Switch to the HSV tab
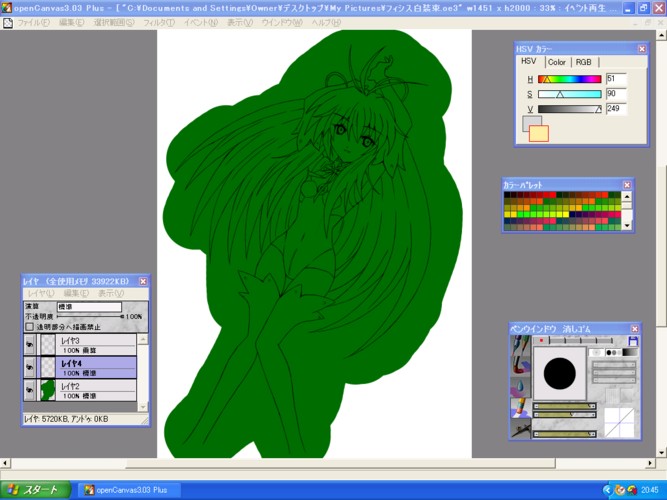Viewport: 667px width, 500px height. (x=529, y=61)
